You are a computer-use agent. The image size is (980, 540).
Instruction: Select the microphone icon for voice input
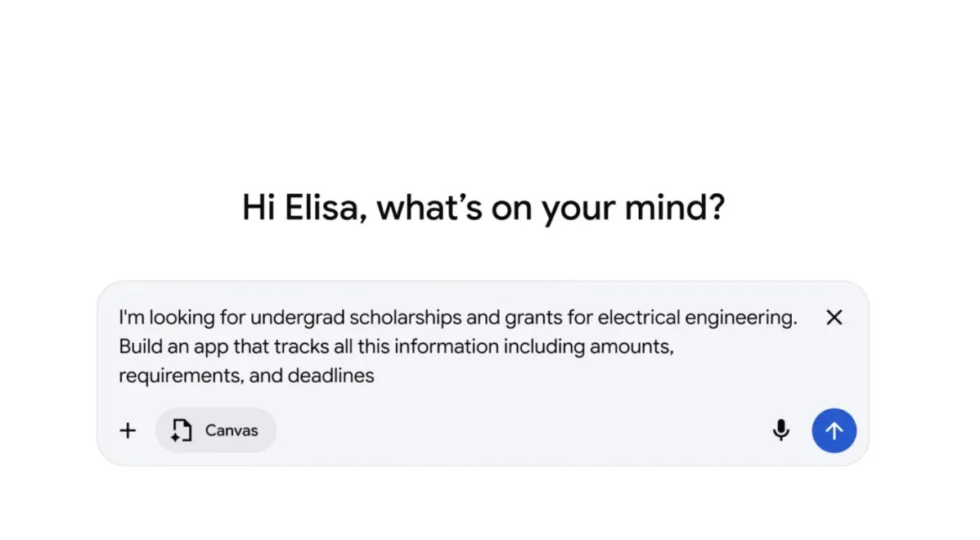[781, 430]
